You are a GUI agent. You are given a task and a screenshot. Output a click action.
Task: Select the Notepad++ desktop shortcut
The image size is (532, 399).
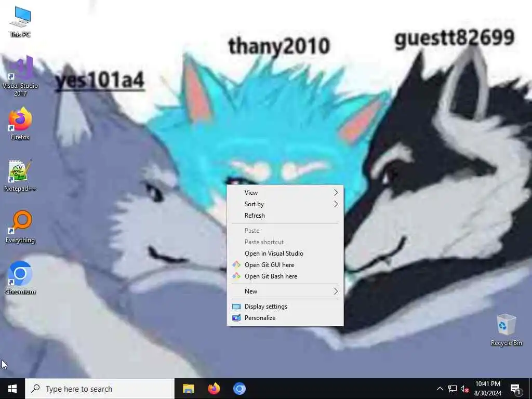coord(20,176)
